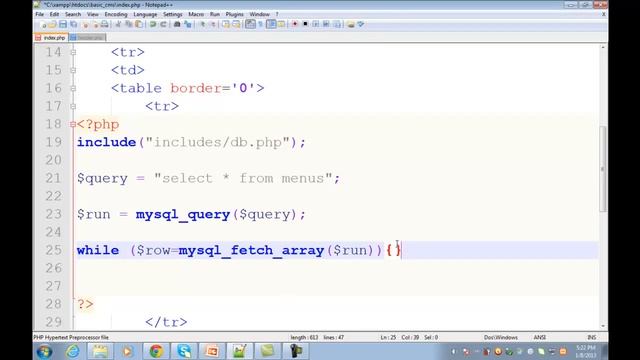Collapse the fold marker on line 14

[x=73, y=52]
